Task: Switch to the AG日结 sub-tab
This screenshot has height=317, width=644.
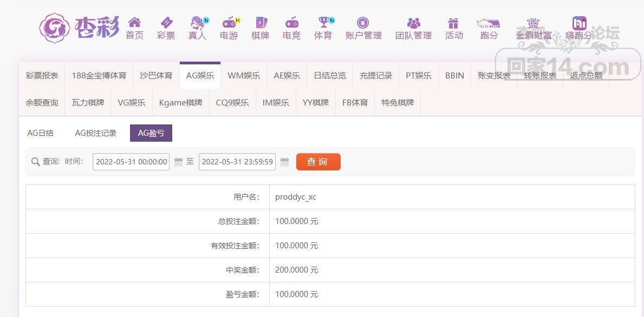Action: 41,133
